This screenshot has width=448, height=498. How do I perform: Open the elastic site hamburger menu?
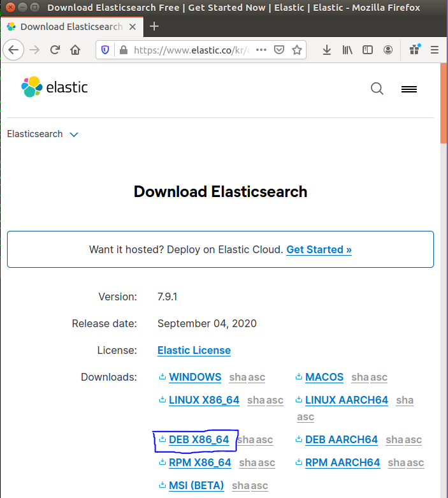tap(409, 89)
